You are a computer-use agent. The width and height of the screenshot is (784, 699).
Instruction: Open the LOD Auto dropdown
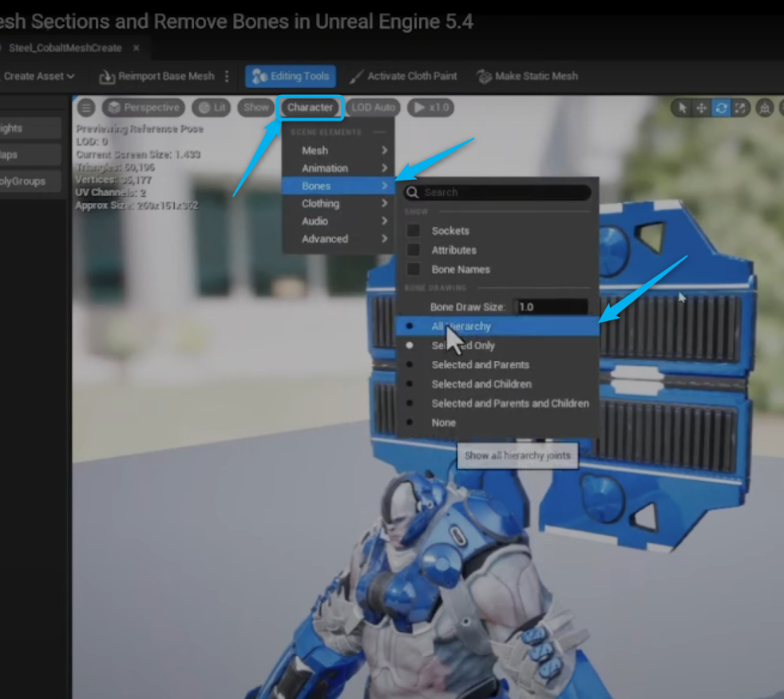coord(373,108)
